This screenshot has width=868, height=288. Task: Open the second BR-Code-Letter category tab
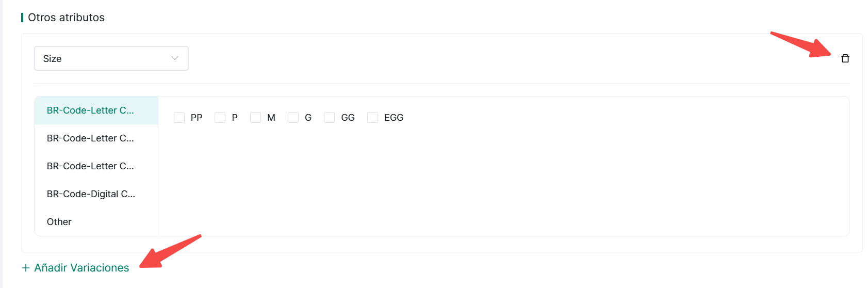click(x=90, y=138)
